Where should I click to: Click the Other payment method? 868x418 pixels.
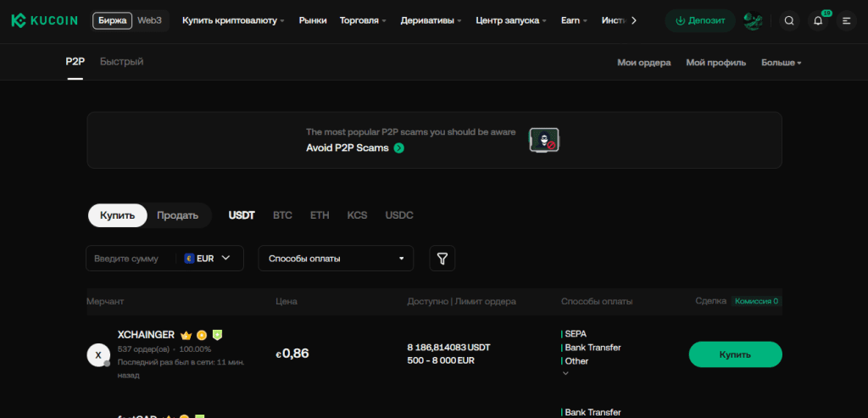pos(576,361)
